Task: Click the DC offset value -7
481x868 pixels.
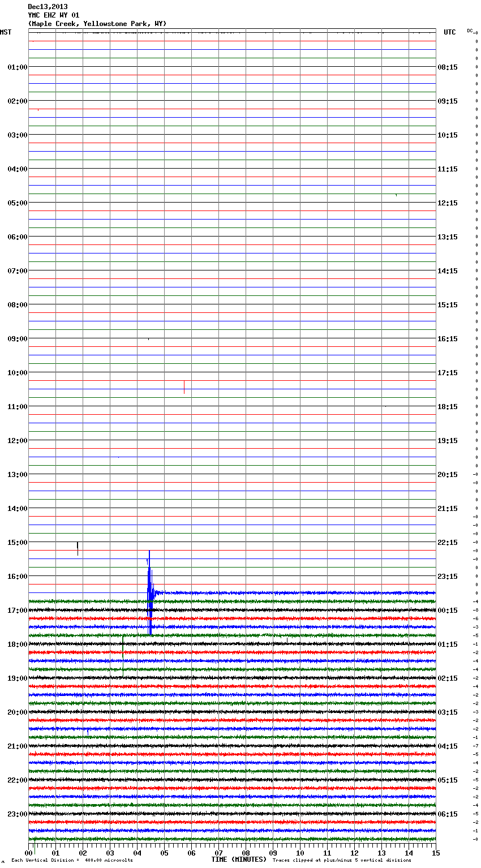Action: pyautogui.click(x=476, y=746)
